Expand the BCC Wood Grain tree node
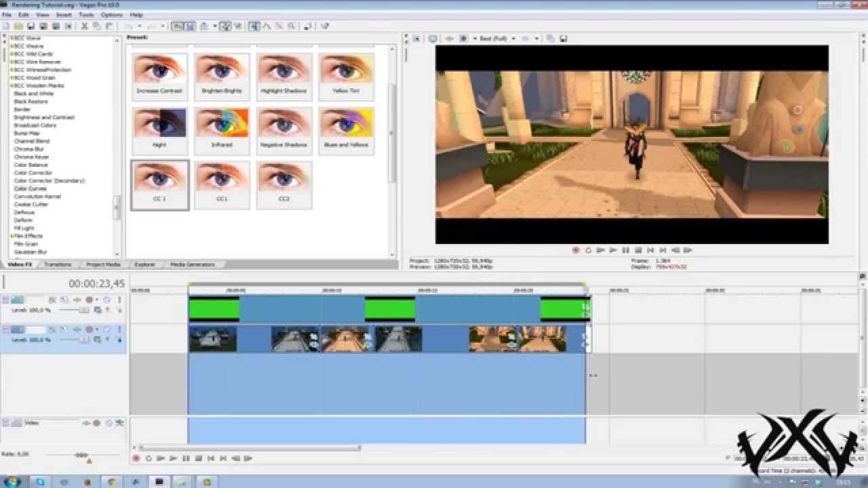868x488 pixels. click(12, 78)
